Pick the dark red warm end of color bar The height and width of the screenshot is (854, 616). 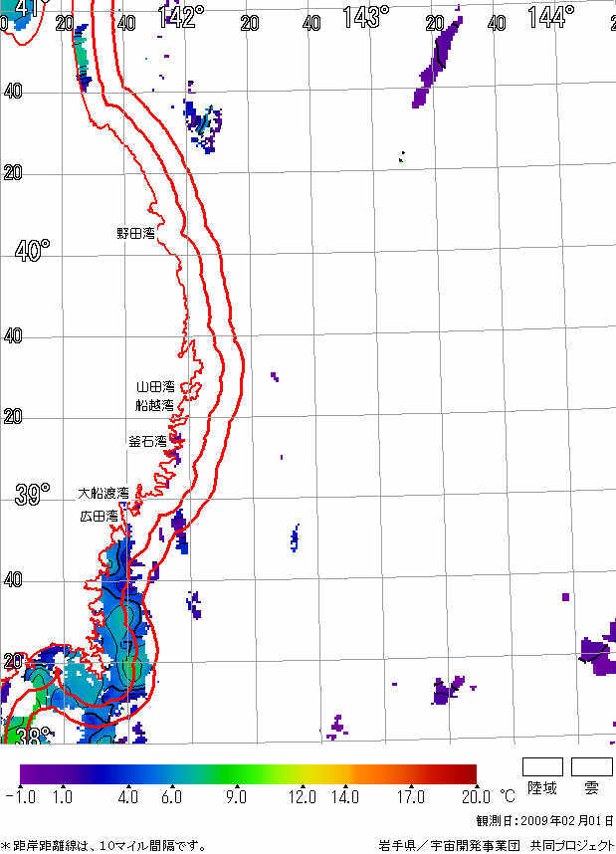click(463, 774)
